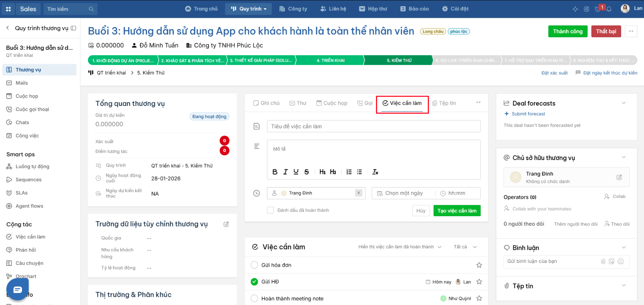Image resolution: width=644 pixels, height=305 pixels.
Task: Click the Submit forecast link
Action: 525,114
